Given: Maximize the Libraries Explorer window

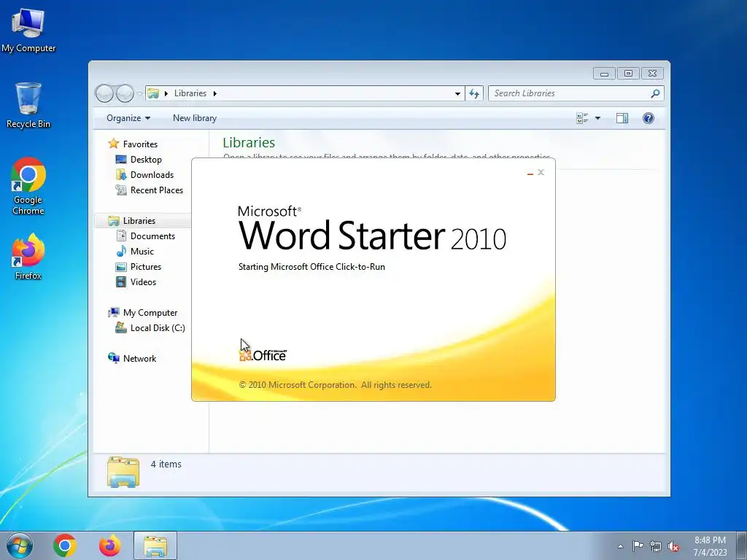Looking at the screenshot, I should [x=628, y=74].
